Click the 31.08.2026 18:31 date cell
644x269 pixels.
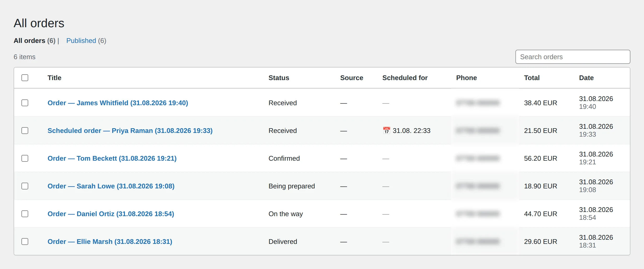[596, 241]
